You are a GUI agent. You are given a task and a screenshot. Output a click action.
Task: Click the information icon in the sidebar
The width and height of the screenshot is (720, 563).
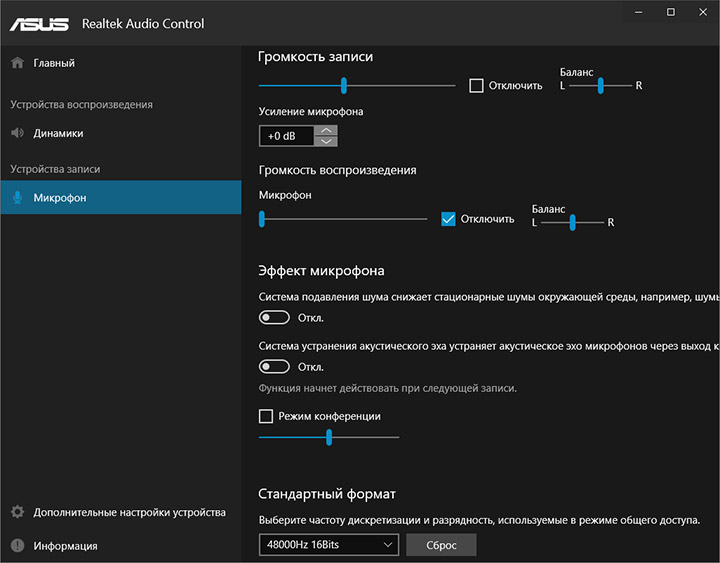[17, 546]
